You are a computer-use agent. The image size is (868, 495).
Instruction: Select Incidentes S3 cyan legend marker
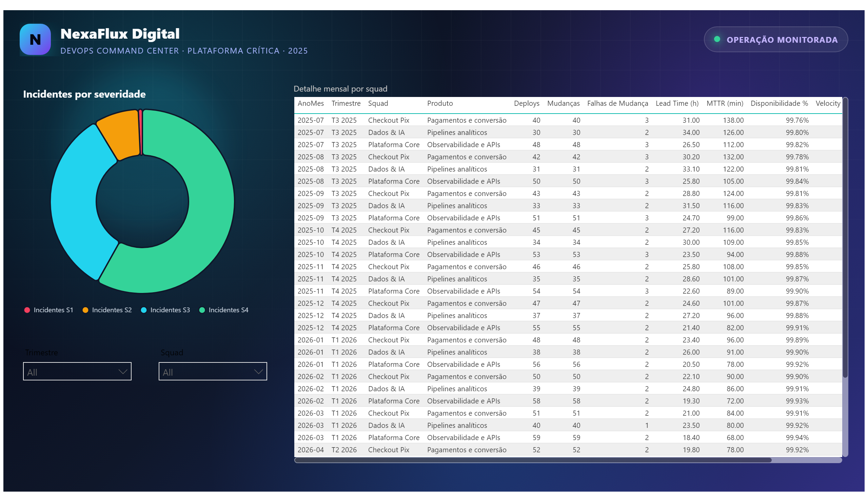click(143, 310)
